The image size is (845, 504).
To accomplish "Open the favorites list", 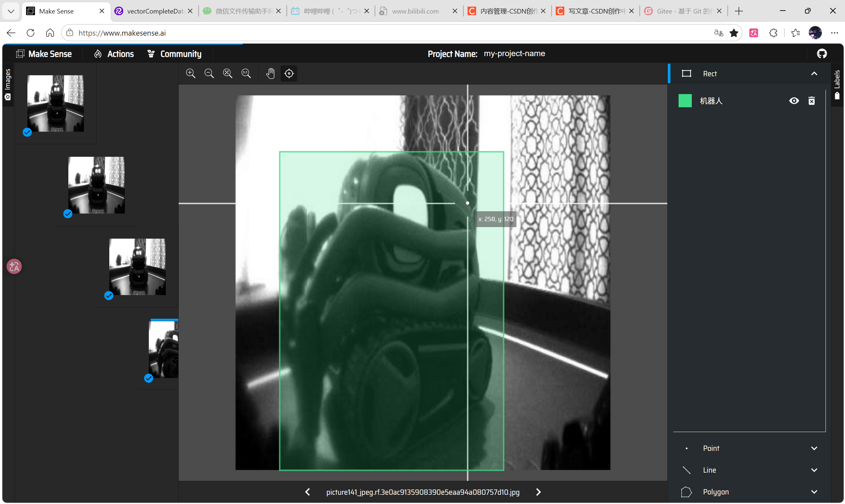I will 795,33.
